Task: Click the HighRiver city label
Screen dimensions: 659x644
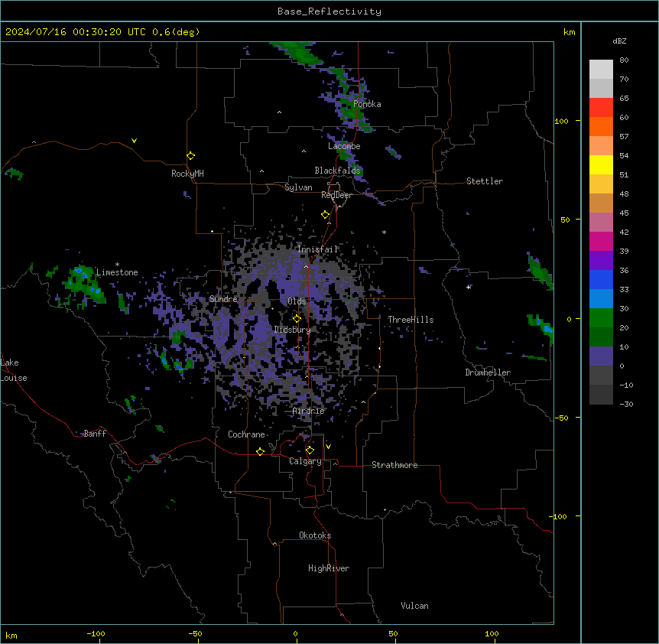Action: coord(329,568)
